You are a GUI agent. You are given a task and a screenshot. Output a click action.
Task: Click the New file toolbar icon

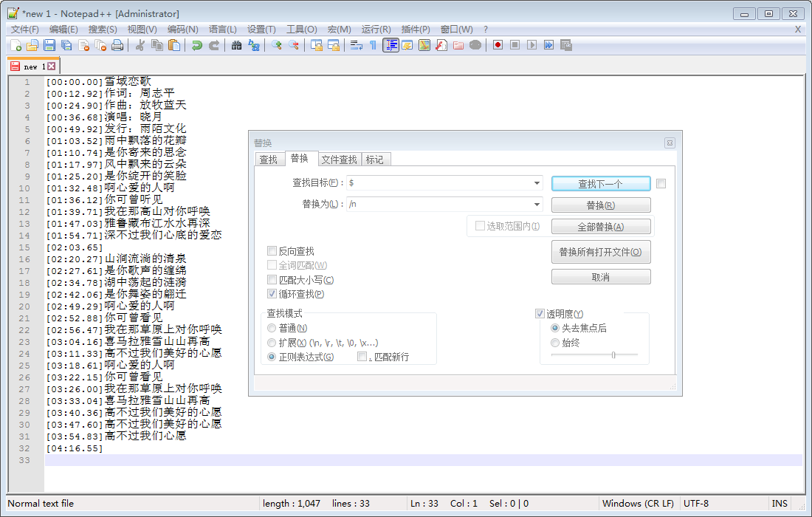click(16, 46)
